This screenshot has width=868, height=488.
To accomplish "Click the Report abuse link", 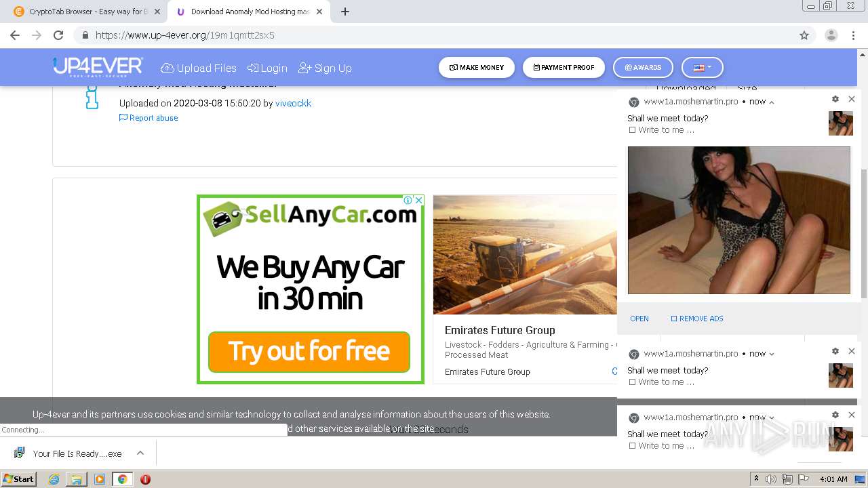I will [x=149, y=118].
